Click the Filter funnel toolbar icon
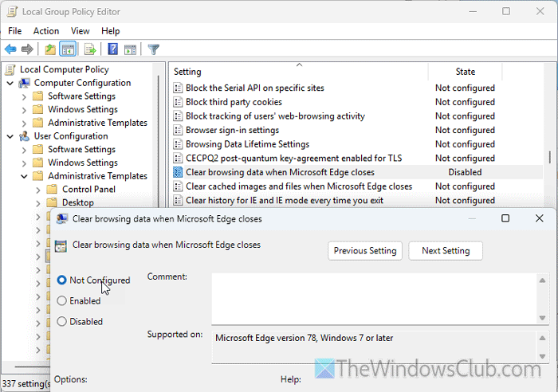 153,49
